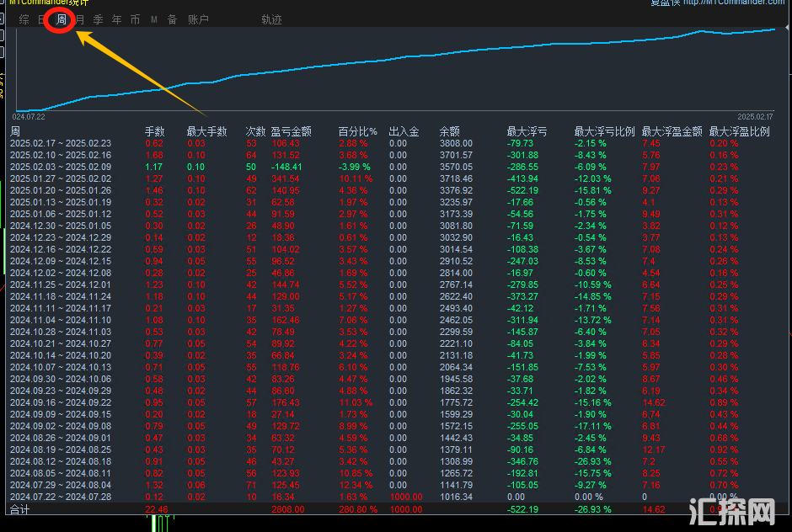Switch to the 综 (overview) tab
Image resolution: width=792 pixels, height=532 pixels.
point(24,19)
